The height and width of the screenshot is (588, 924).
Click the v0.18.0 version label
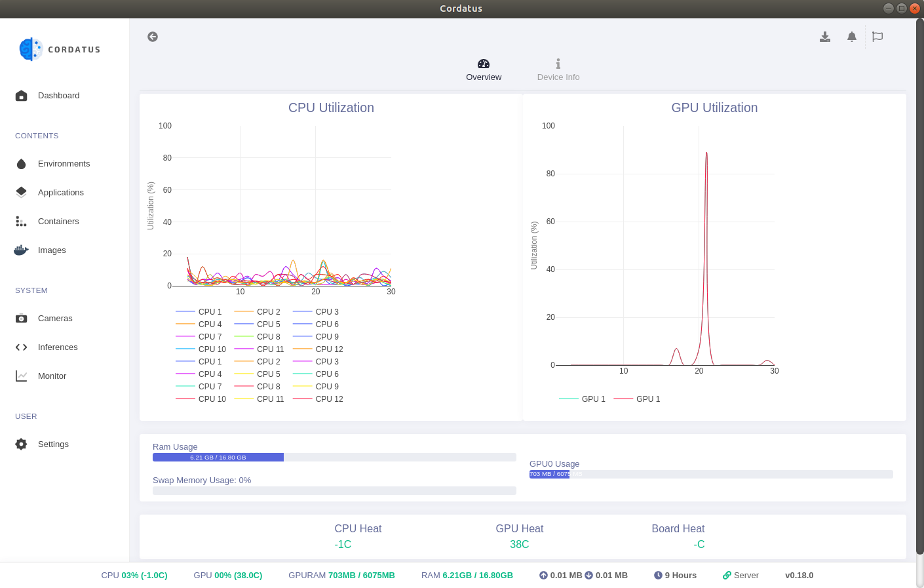(799, 576)
